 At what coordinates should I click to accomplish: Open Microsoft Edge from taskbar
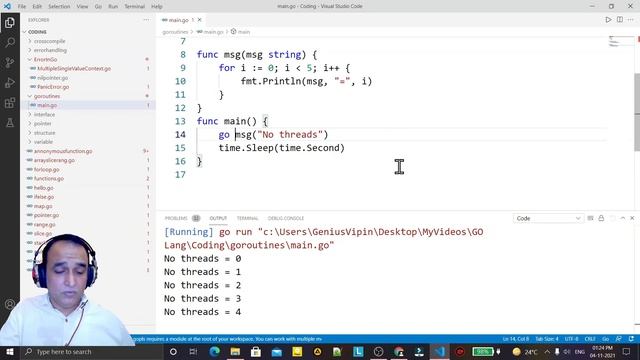[x=215, y=351]
